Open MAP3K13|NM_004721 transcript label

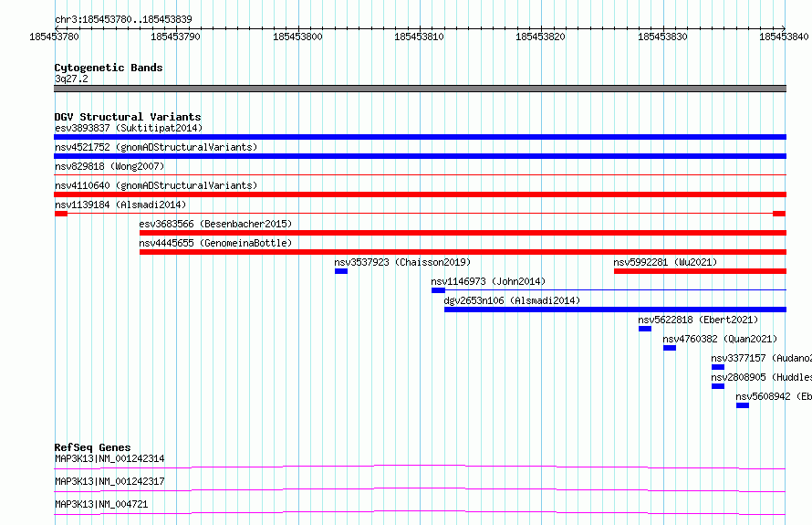click(x=101, y=504)
